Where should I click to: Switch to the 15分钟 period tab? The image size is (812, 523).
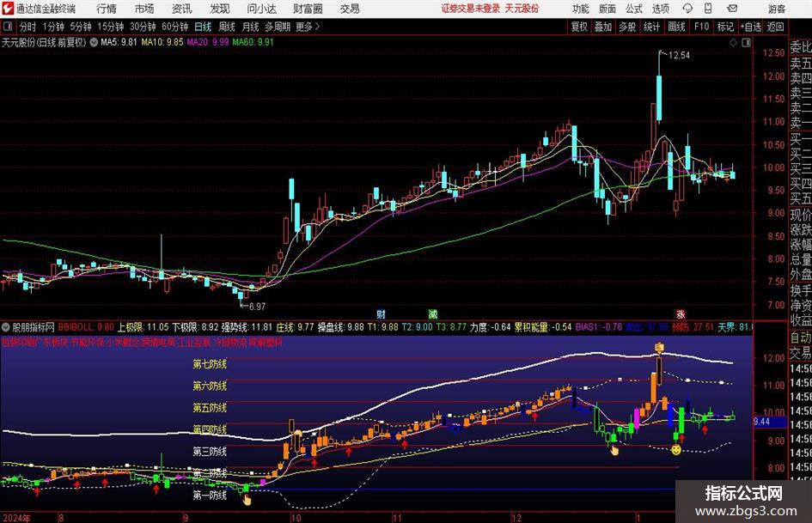[x=111, y=27]
